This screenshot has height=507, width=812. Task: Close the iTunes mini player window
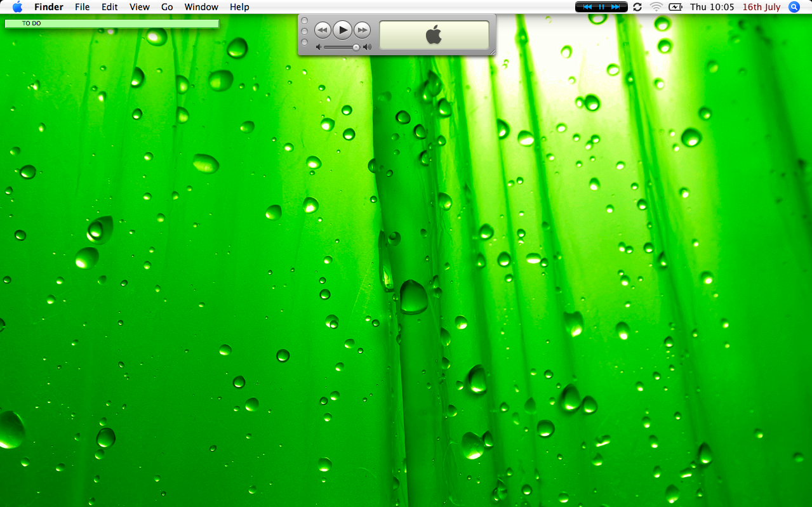304,21
